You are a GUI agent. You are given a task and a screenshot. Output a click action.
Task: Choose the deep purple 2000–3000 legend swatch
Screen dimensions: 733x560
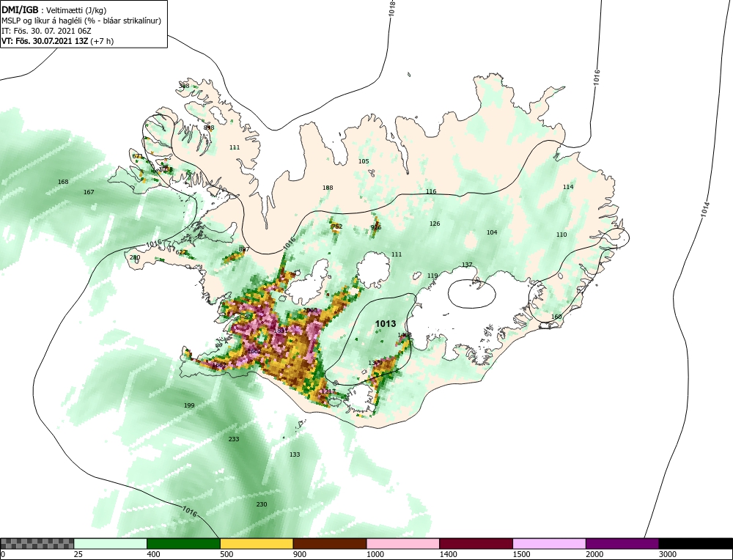[622, 543]
